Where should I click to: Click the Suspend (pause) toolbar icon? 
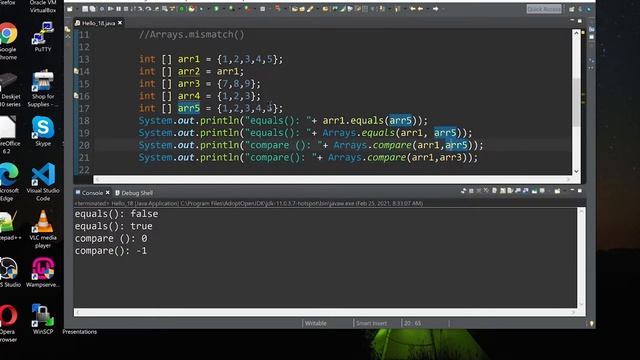[118, 9]
